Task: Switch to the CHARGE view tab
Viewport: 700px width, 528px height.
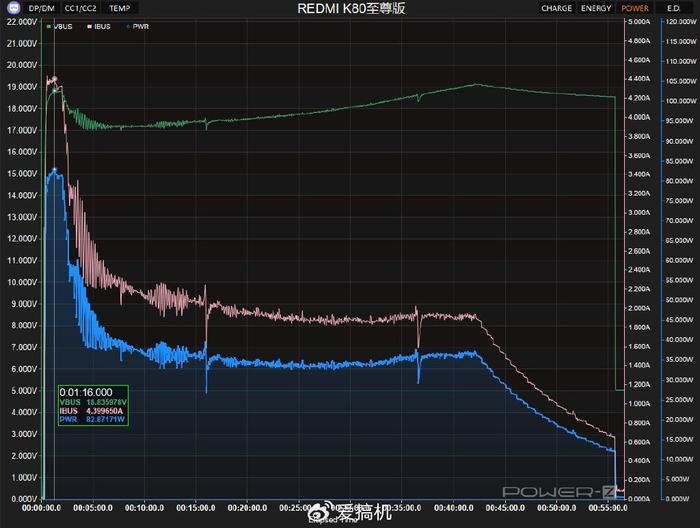Action: click(x=556, y=8)
